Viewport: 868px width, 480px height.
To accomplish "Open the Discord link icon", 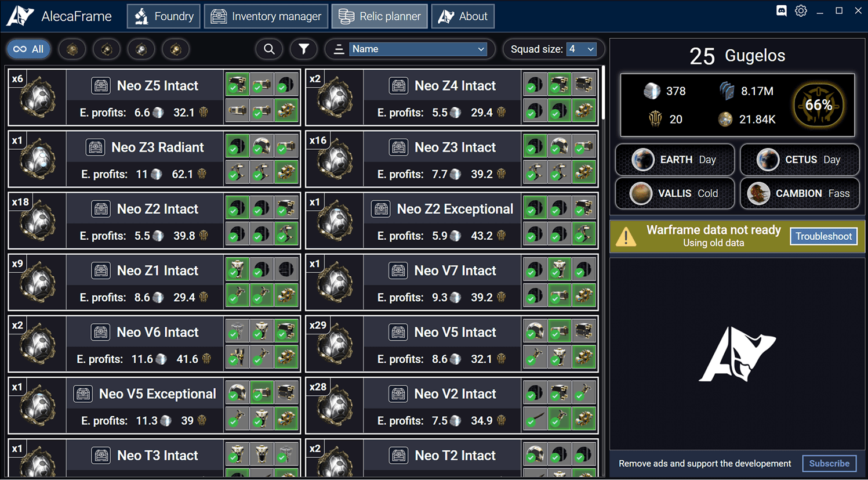I will pos(782,10).
